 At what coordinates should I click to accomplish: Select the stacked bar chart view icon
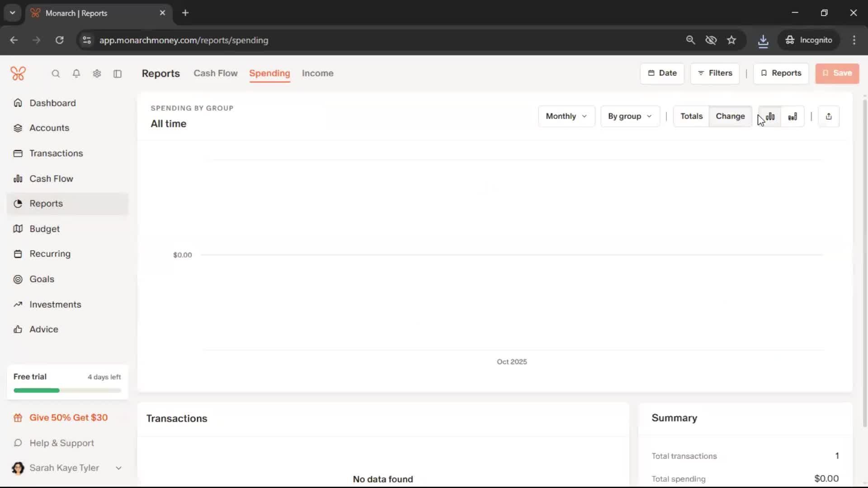click(793, 117)
